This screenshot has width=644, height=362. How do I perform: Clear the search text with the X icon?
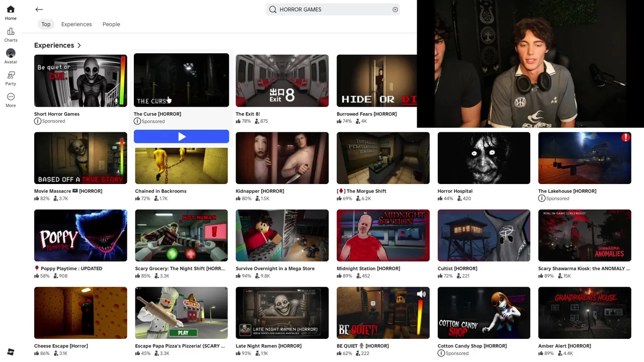pyautogui.click(x=395, y=10)
